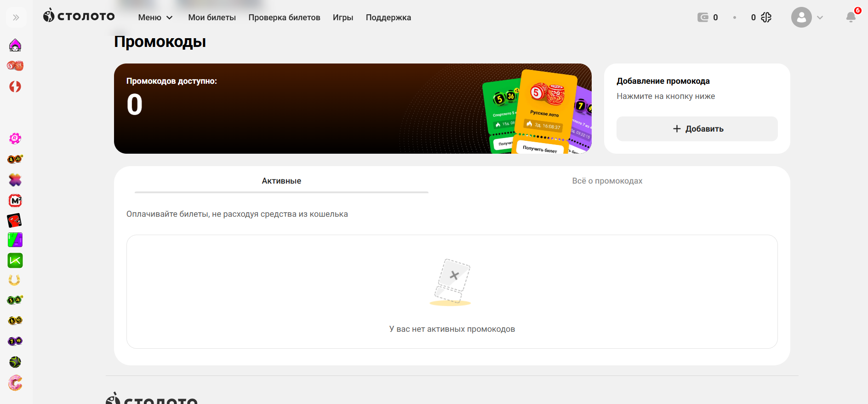Expand the left sidebar with double-arrow
This screenshot has width=868, height=404.
(x=16, y=17)
